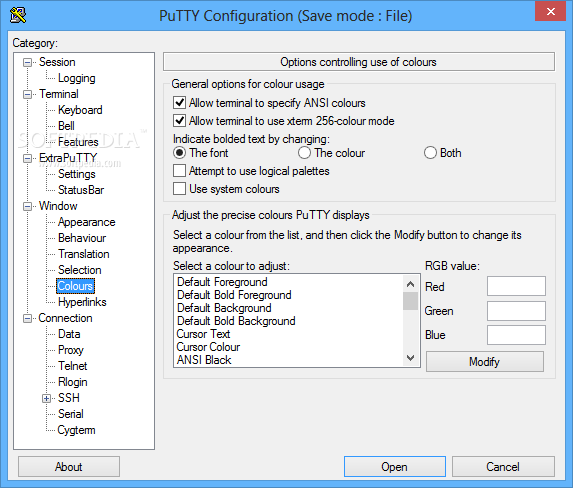Open the Features category
The height and width of the screenshot is (488, 573).
tap(78, 142)
